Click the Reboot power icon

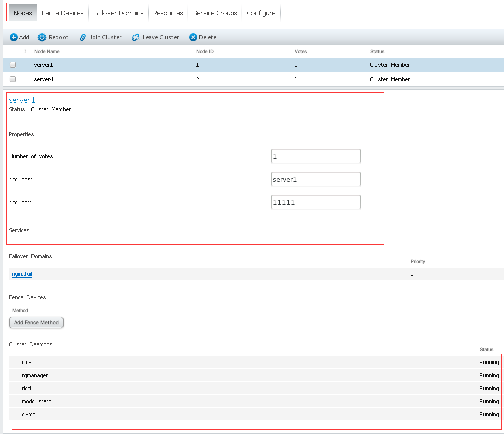coord(42,37)
